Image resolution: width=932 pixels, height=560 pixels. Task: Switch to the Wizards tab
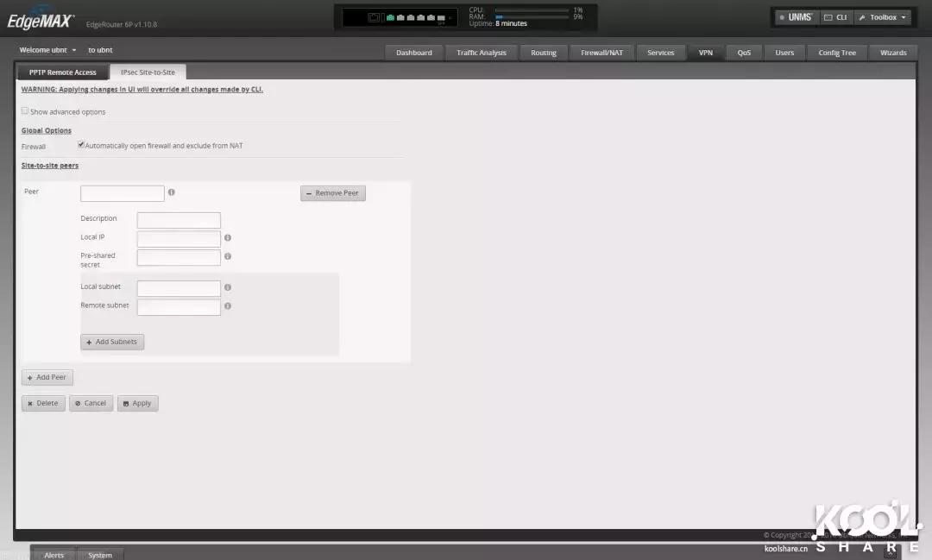click(893, 53)
